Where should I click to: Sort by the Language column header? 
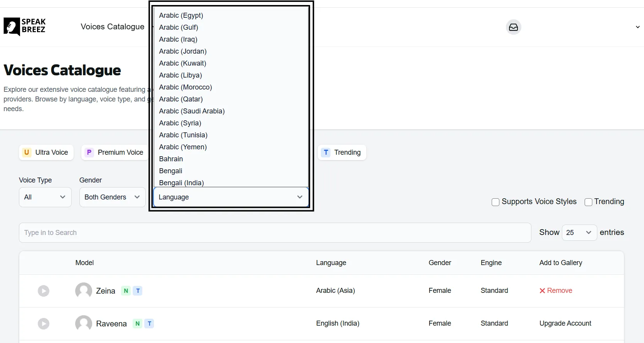[x=331, y=263]
